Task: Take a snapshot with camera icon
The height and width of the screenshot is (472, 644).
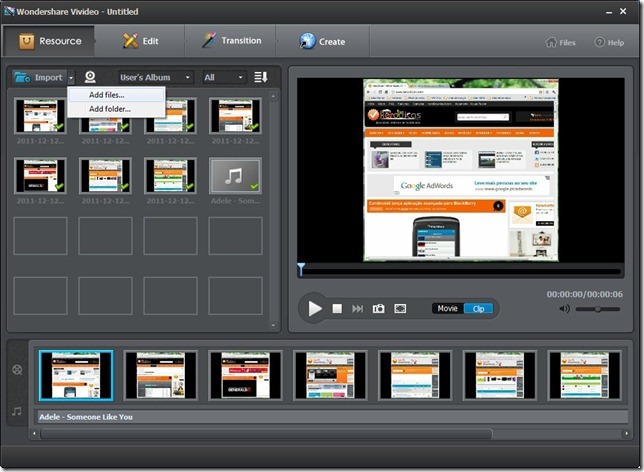Action: tap(379, 309)
